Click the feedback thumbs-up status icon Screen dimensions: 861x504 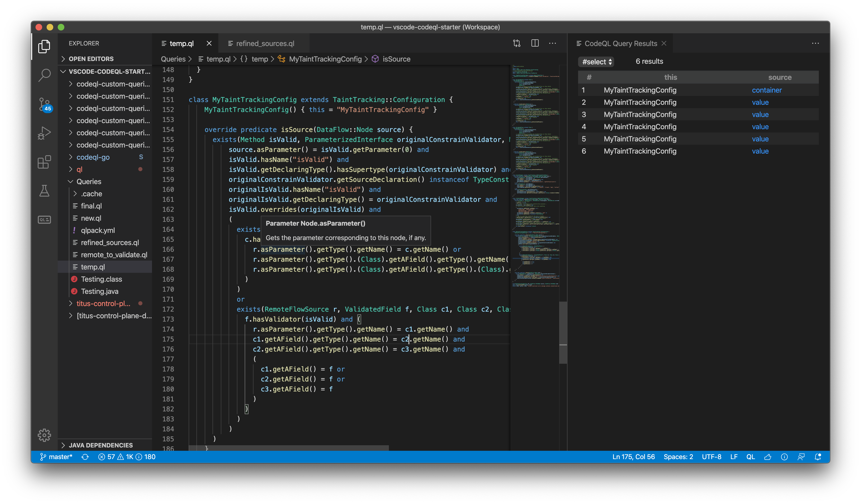(768, 457)
